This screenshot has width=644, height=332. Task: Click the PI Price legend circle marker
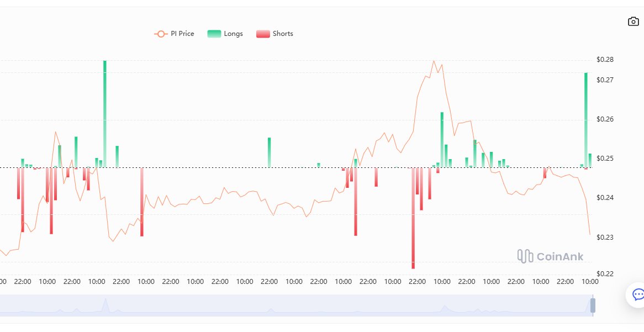pos(161,34)
